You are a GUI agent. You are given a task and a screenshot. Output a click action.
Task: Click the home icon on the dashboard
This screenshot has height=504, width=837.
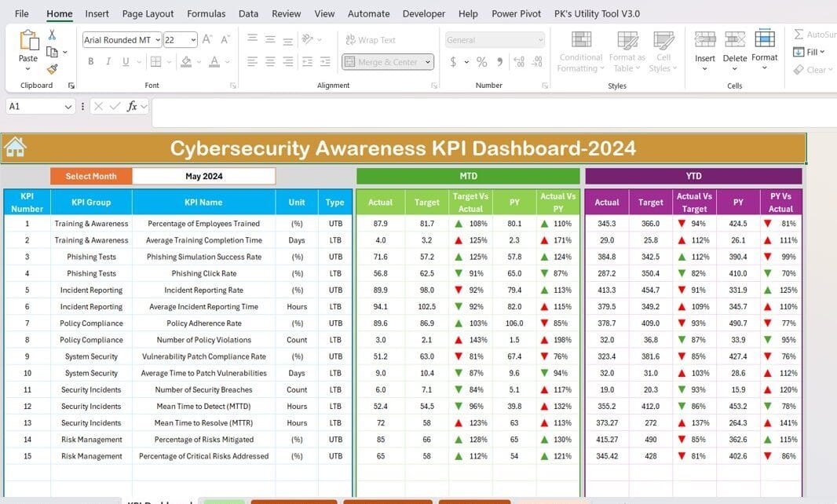click(x=15, y=148)
